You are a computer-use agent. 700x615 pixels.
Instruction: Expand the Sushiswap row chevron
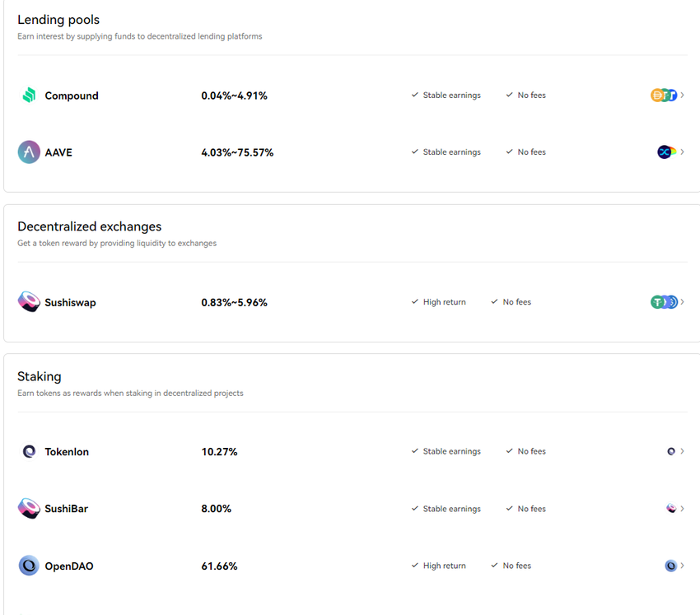tap(682, 301)
